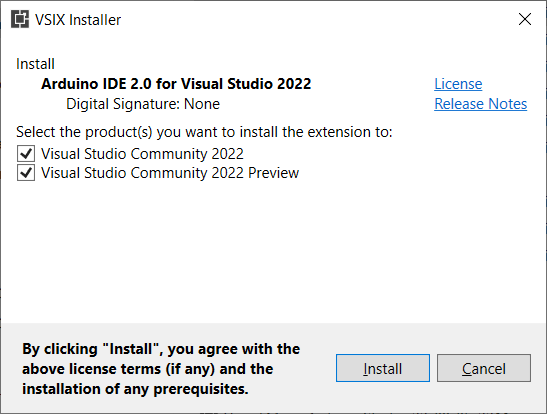Start installation with the Install button
Screen dimensions: 547x414
[x=383, y=368]
